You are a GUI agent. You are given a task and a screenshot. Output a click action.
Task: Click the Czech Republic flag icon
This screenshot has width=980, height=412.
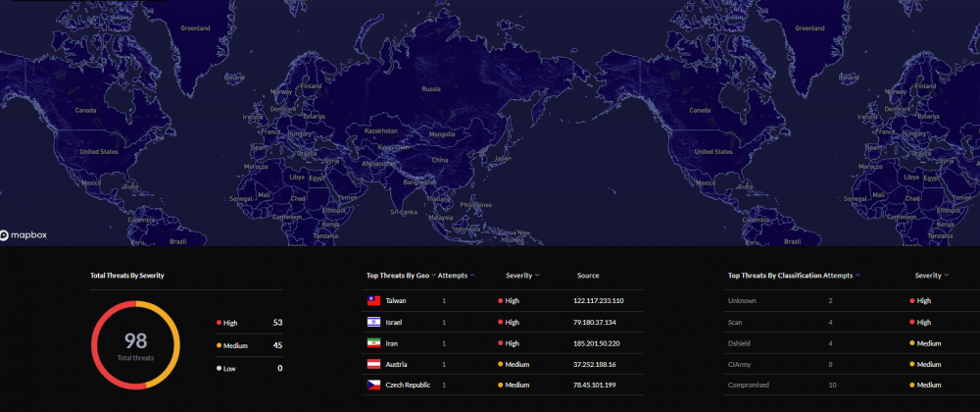click(373, 386)
